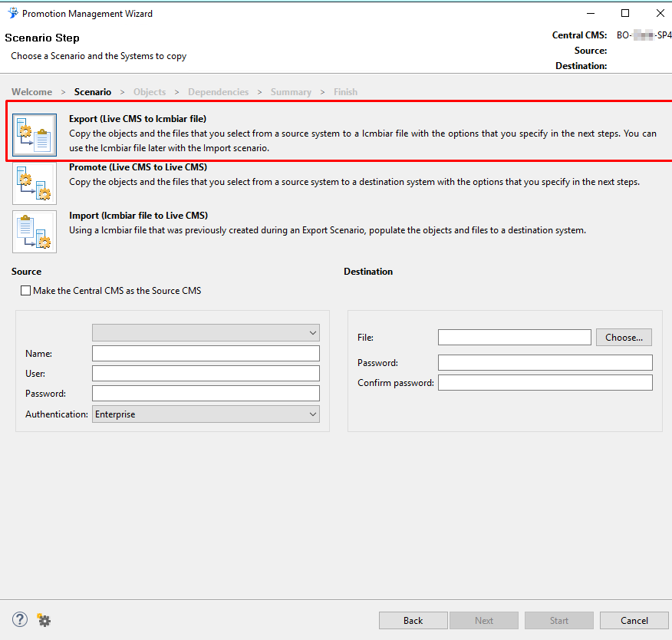Viewport: 672px width, 640px height.
Task: Focus the destination Password field
Action: [x=545, y=363]
